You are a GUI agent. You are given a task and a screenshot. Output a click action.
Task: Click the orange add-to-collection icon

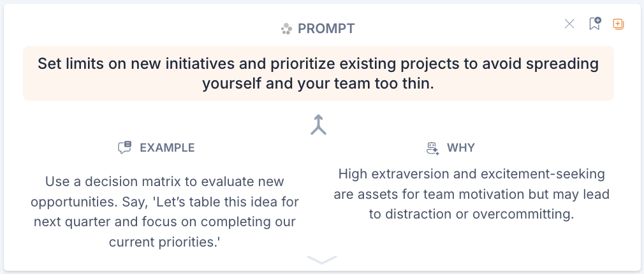tap(618, 24)
